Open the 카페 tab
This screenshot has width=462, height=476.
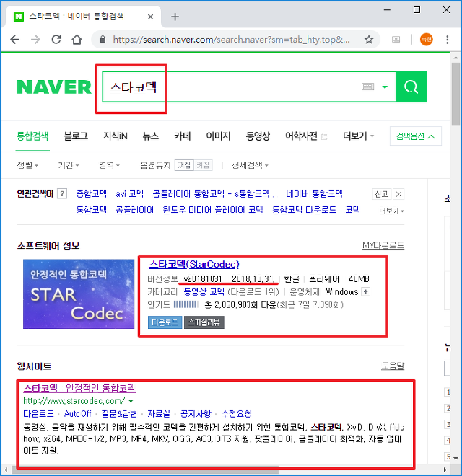click(183, 136)
